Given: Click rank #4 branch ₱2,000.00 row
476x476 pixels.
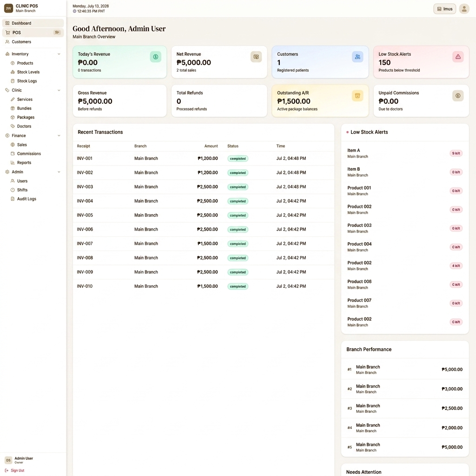Looking at the screenshot, I should pyautogui.click(x=405, y=428).
